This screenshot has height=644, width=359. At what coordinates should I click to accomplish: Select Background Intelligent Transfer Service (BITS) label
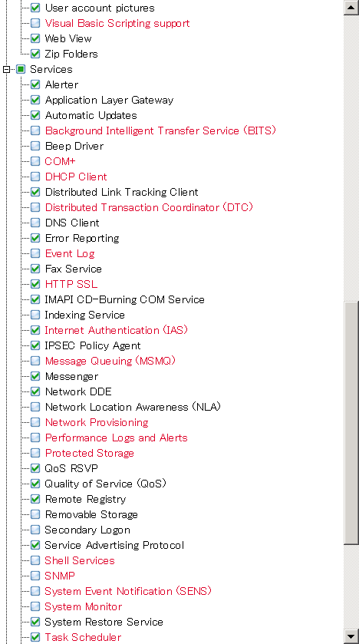(160, 130)
